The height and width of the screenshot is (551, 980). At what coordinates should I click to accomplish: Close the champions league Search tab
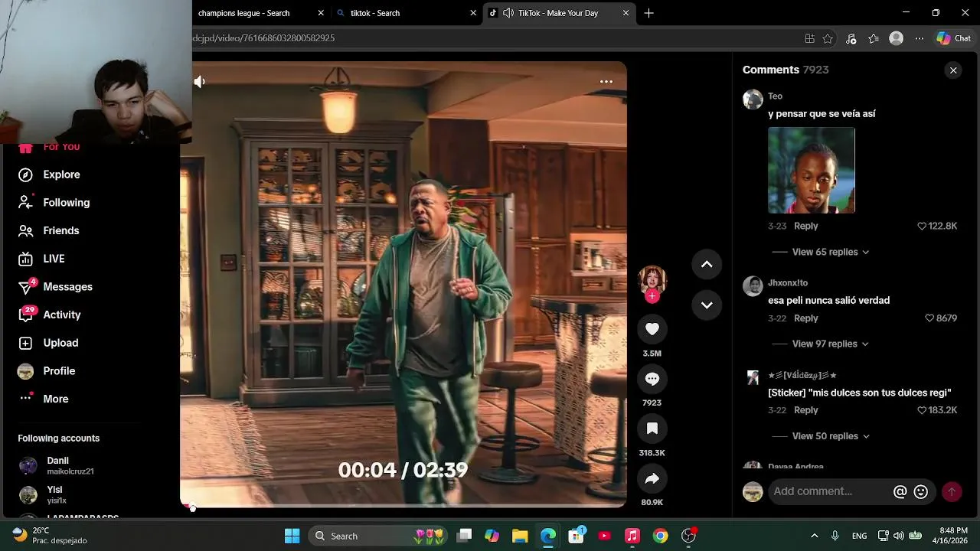tap(321, 13)
